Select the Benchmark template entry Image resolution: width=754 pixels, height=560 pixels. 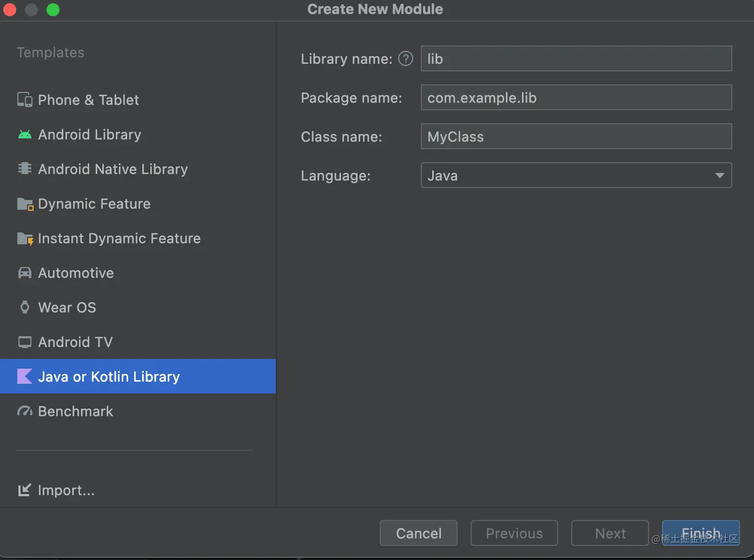click(76, 411)
